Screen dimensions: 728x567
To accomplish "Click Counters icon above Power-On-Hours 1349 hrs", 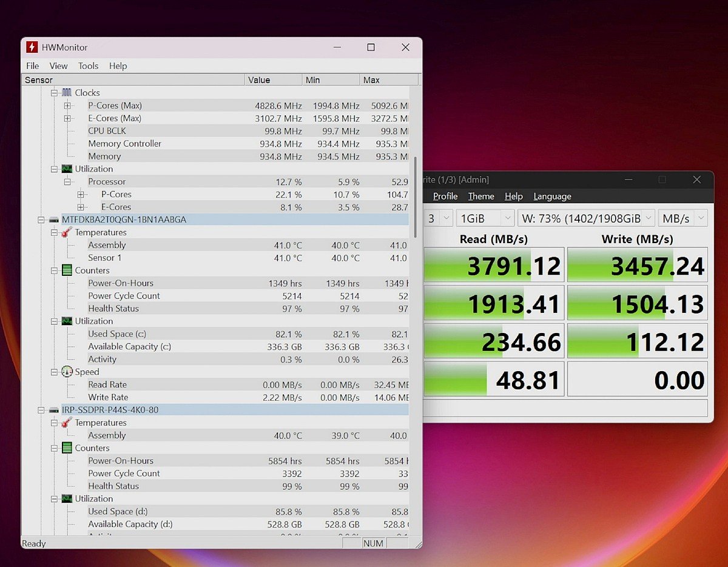I will (67, 270).
